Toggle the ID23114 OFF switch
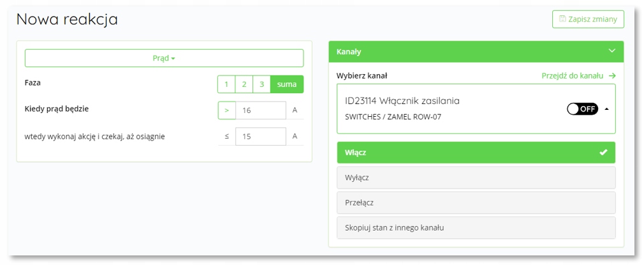Image resolution: width=644 pixels, height=265 pixels. [x=582, y=109]
